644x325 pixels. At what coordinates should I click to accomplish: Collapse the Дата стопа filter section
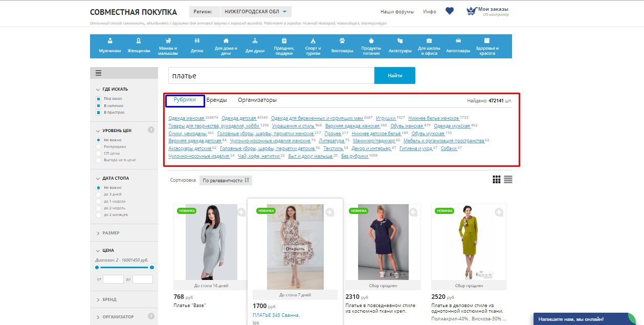point(113,178)
